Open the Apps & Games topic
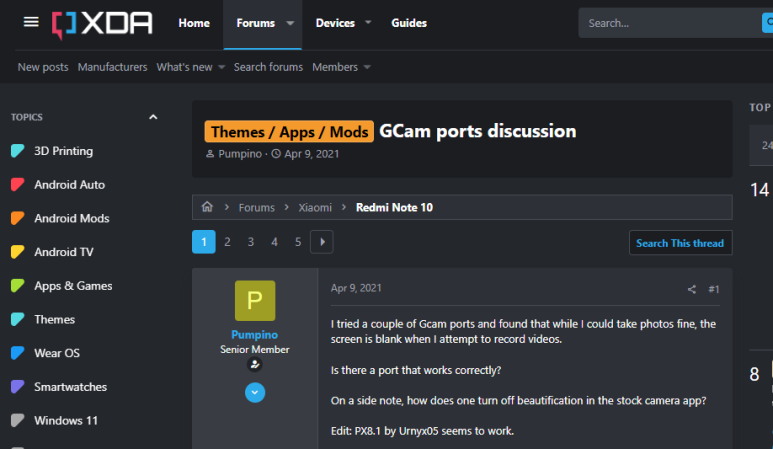 pos(73,286)
